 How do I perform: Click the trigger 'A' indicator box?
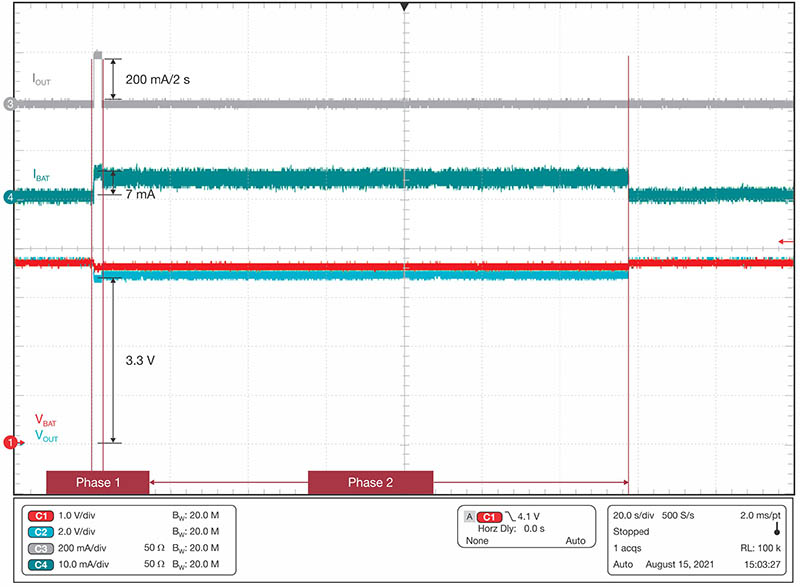(x=469, y=516)
